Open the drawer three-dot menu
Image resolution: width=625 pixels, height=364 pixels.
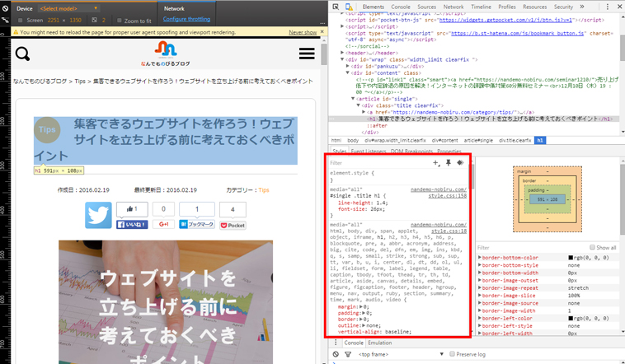(x=336, y=343)
